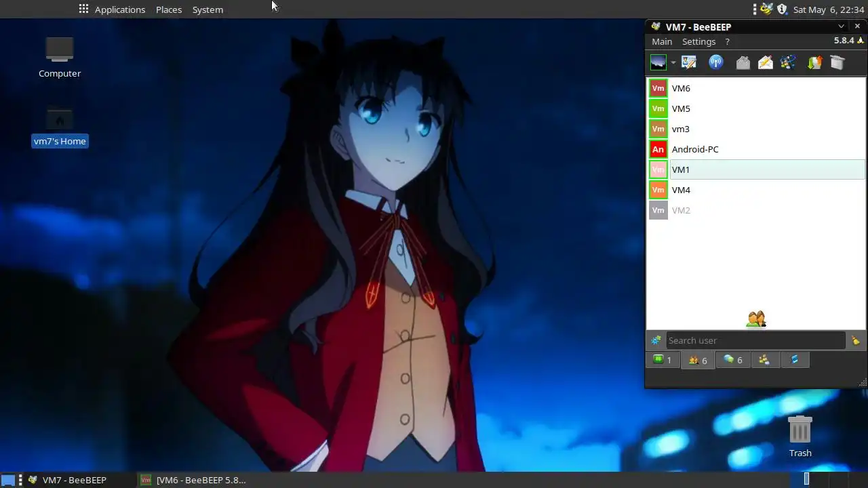Screen dimensions: 868x488
Task: Click the tray dots handle icon
Action: (755, 9)
